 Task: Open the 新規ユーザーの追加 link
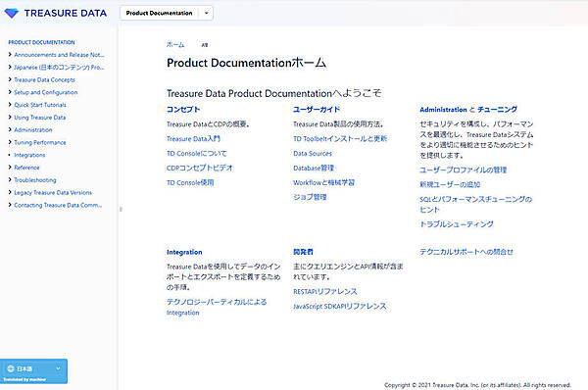[x=450, y=184]
